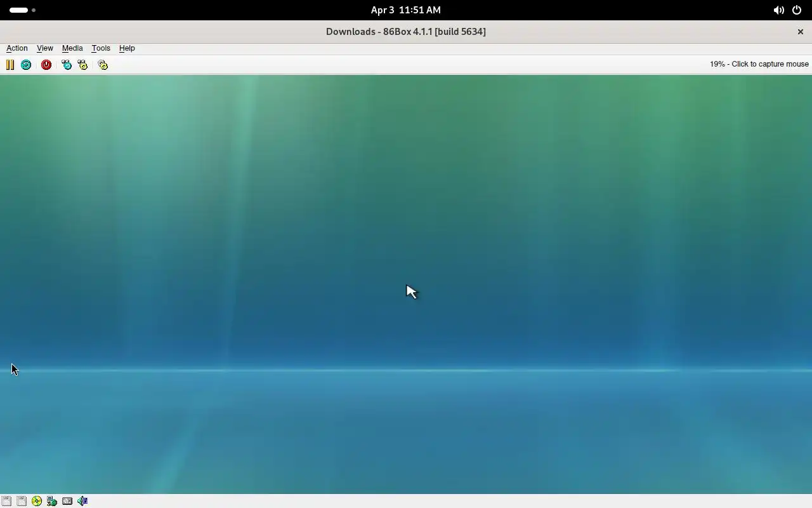Open the Action menu

[17, 48]
